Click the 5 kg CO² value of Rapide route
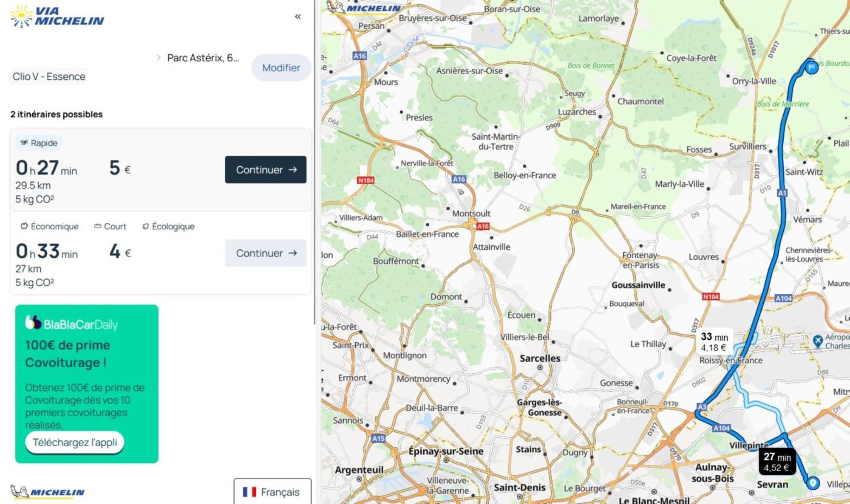Viewport: 850px width, 504px height. click(x=34, y=199)
